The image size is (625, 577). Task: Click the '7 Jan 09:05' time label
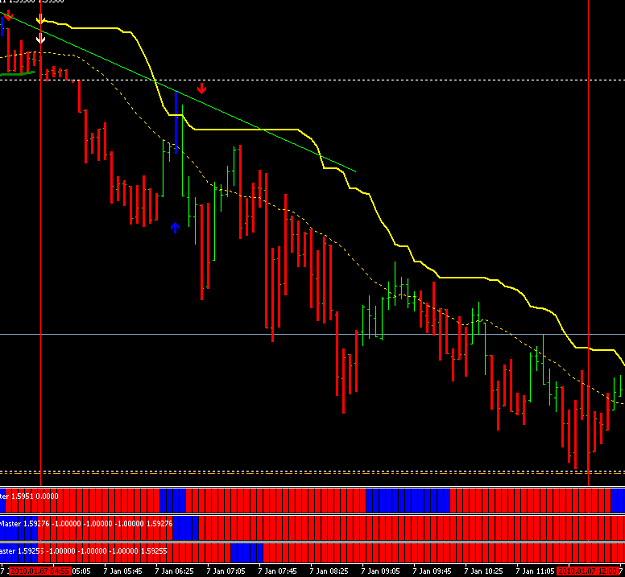380,571
